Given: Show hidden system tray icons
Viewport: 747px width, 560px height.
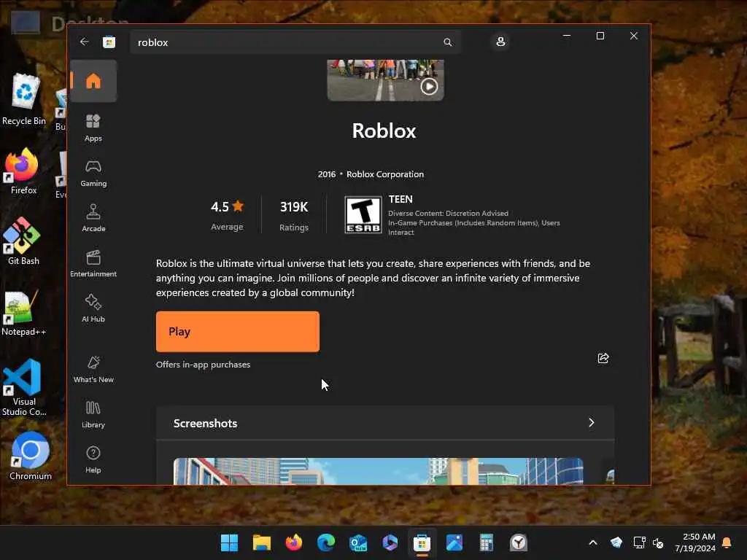Looking at the screenshot, I should point(593,542).
